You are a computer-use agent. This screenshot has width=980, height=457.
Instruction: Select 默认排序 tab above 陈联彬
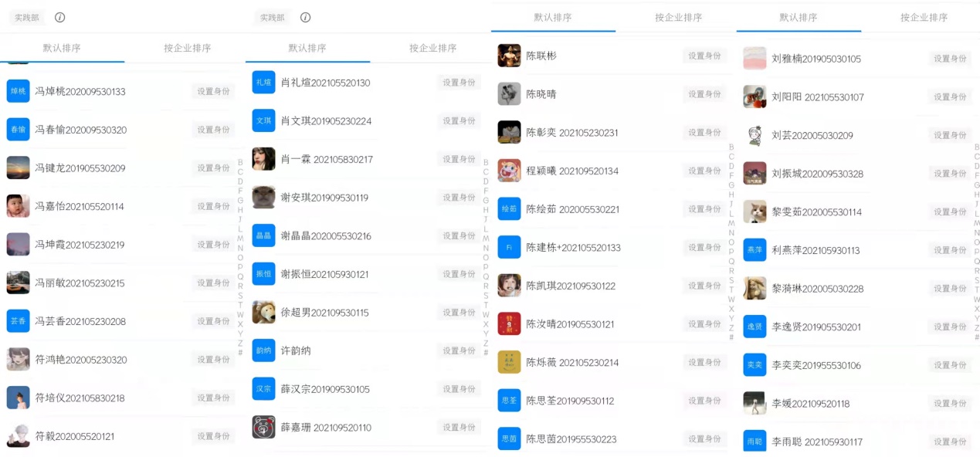[x=553, y=17]
